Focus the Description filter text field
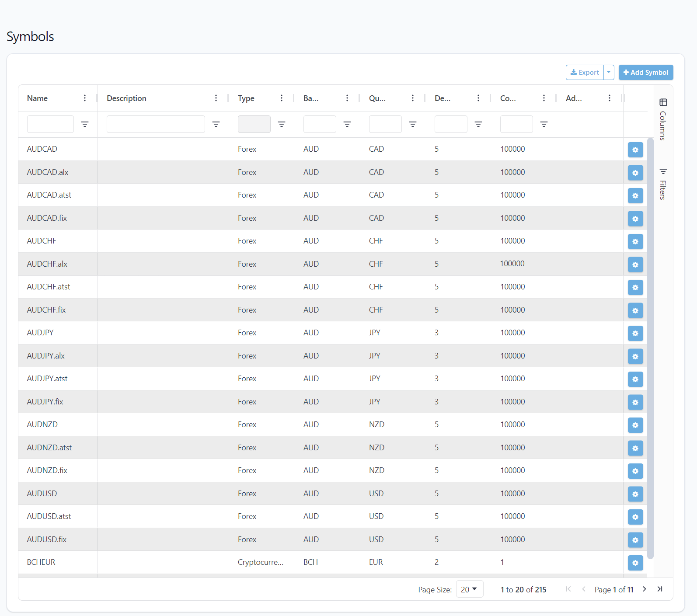 coord(156,124)
